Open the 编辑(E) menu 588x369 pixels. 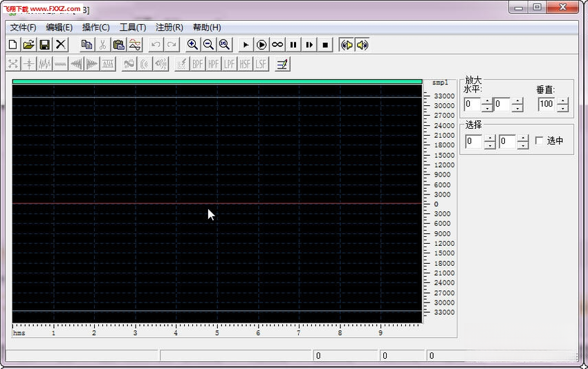(59, 28)
